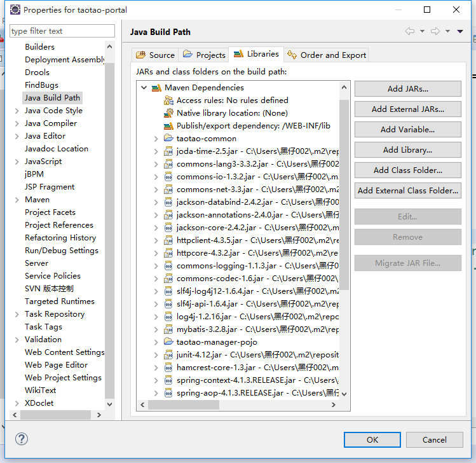Click the Add Library... button
The width and height of the screenshot is (476, 463).
tap(408, 150)
